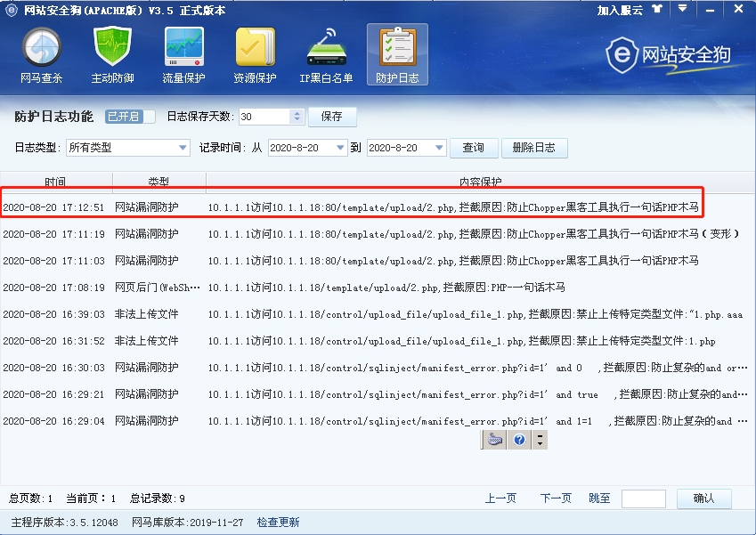Viewport: 756px width, 535px height.
Task: Go to previous page with 上一页
Action: (x=500, y=498)
